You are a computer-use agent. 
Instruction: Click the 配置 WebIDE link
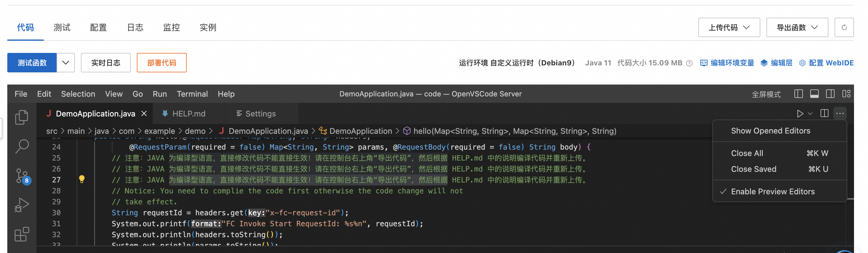(x=831, y=63)
